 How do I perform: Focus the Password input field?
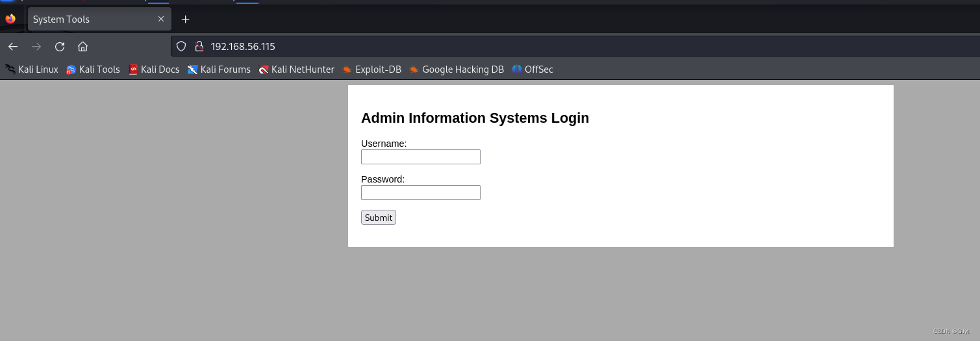[x=421, y=192]
